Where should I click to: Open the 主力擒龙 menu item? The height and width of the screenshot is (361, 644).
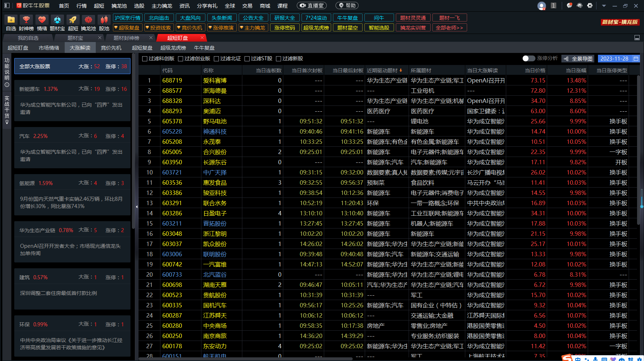pyautogui.click(x=162, y=6)
